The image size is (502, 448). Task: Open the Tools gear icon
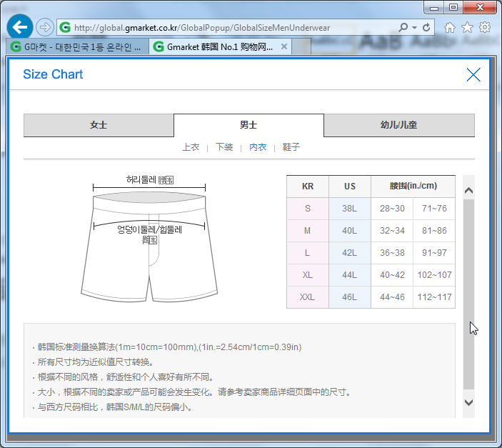(485, 27)
